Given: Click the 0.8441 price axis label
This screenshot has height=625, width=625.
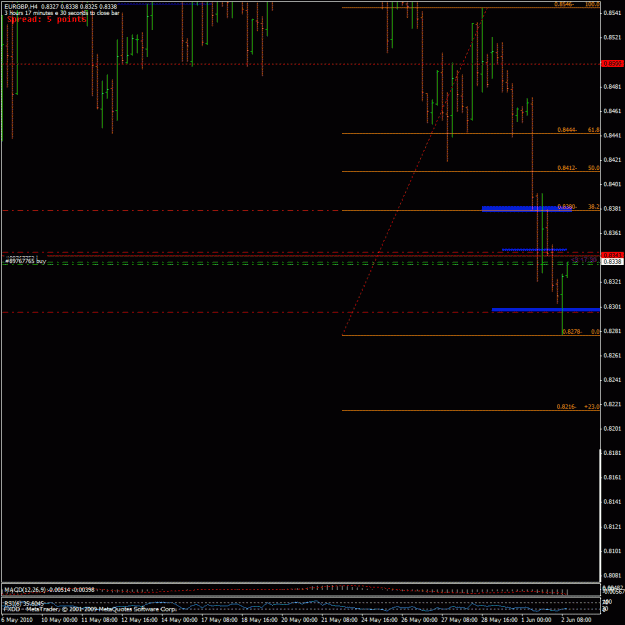Looking at the screenshot, I should coord(612,136).
